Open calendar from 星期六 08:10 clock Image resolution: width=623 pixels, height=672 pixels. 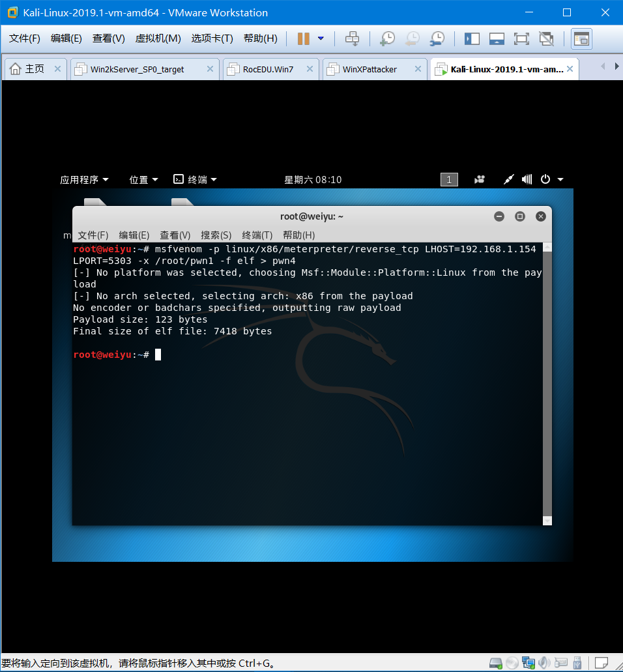click(x=313, y=180)
